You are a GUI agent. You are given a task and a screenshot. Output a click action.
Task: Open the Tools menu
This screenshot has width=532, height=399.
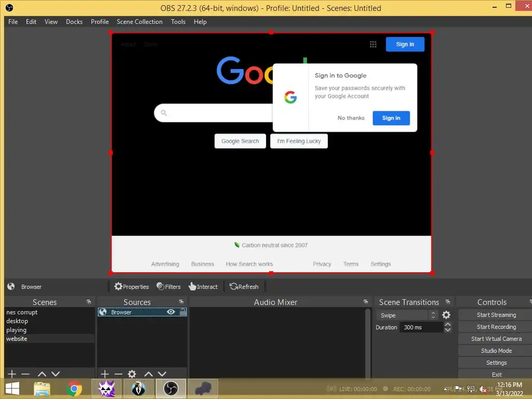(178, 22)
